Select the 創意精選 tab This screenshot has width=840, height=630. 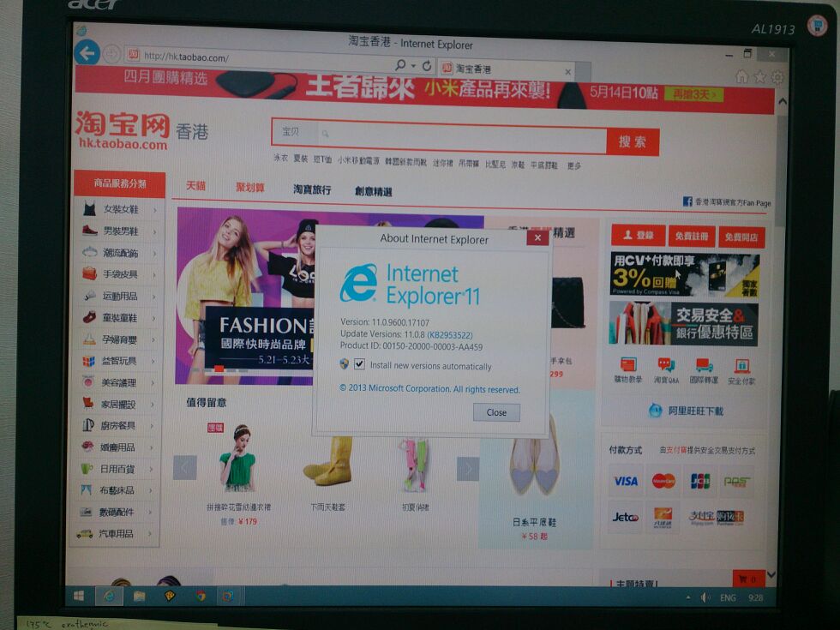click(x=374, y=191)
